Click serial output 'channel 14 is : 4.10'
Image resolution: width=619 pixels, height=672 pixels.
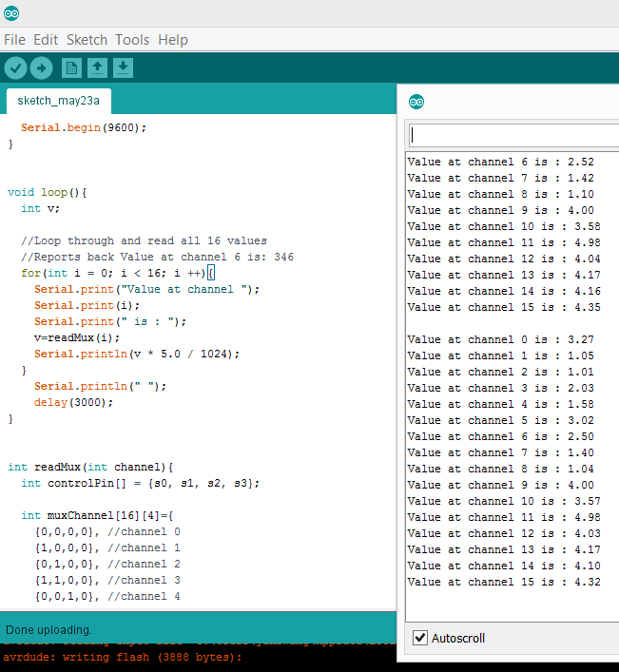click(x=534, y=566)
